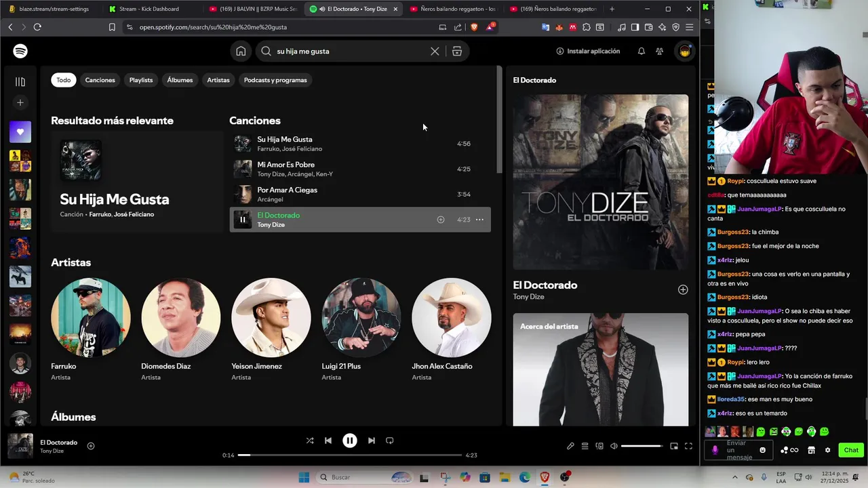Open a new browser tab
The height and width of the screenshot is (488, 868).
(x=612, y=9)
